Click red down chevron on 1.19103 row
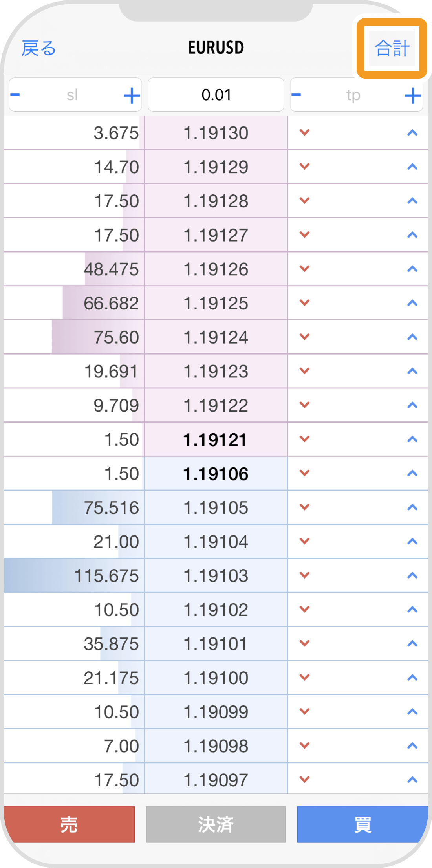 304,575
